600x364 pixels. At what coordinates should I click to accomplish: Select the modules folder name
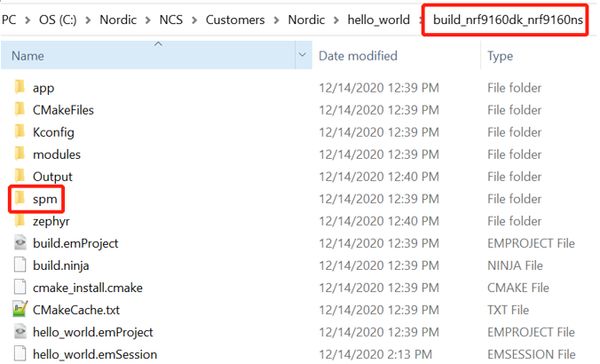click(x=57, y=155)
